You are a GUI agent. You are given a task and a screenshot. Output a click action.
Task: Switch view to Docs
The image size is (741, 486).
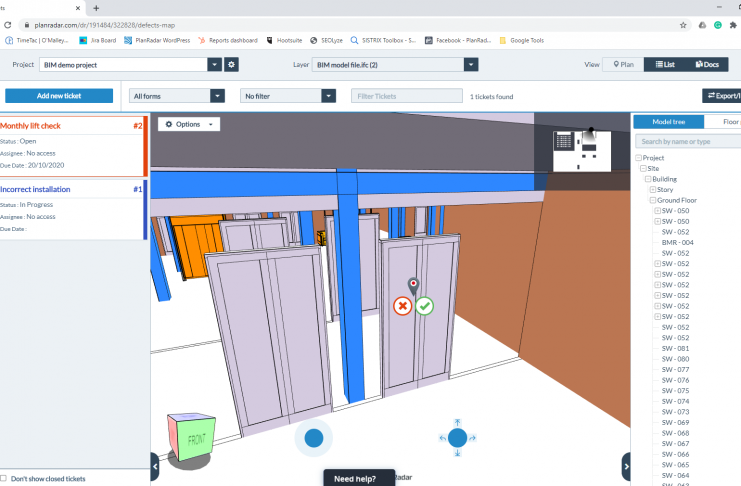[x=706, y=64]
